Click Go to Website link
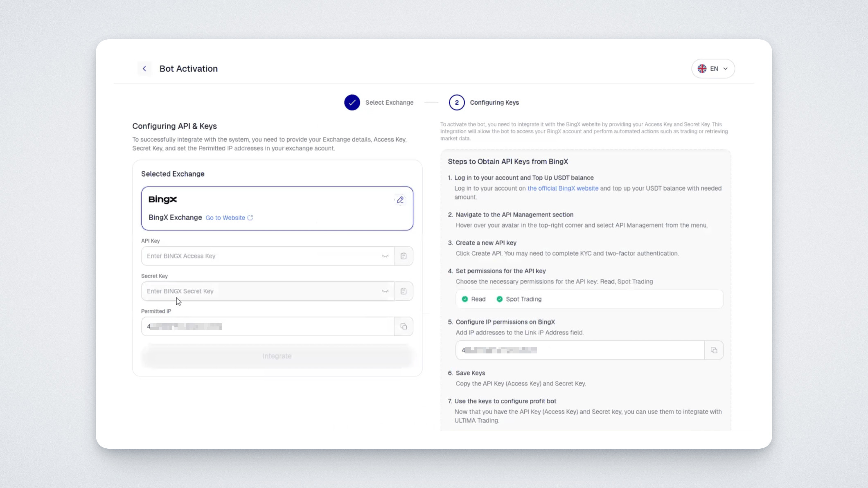868x488 pixels. click(225, 218)
